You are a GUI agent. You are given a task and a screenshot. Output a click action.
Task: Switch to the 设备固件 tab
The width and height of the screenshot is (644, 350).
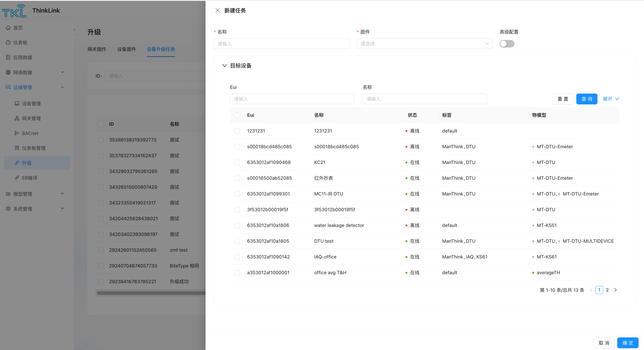[x=127, y=49]
